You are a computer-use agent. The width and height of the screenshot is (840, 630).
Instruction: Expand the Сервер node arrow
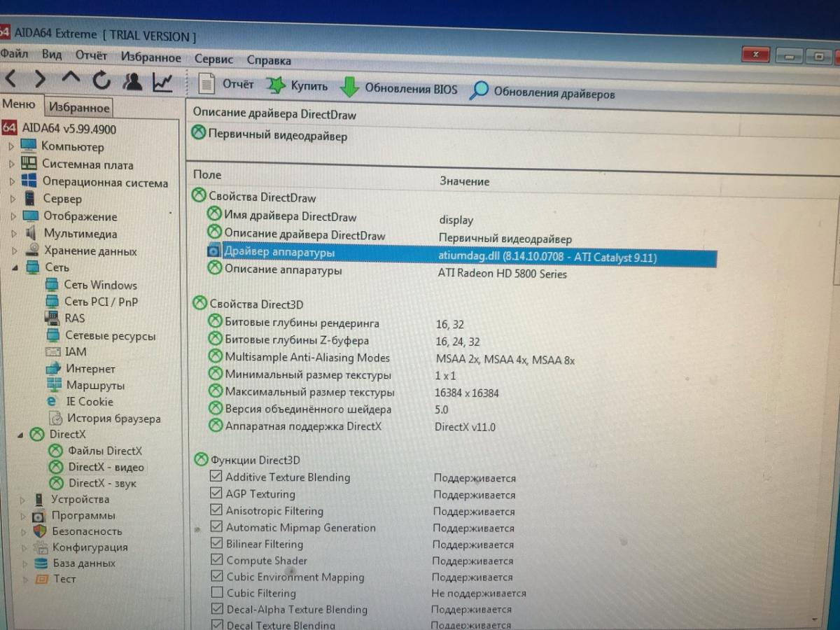[13, 198]
